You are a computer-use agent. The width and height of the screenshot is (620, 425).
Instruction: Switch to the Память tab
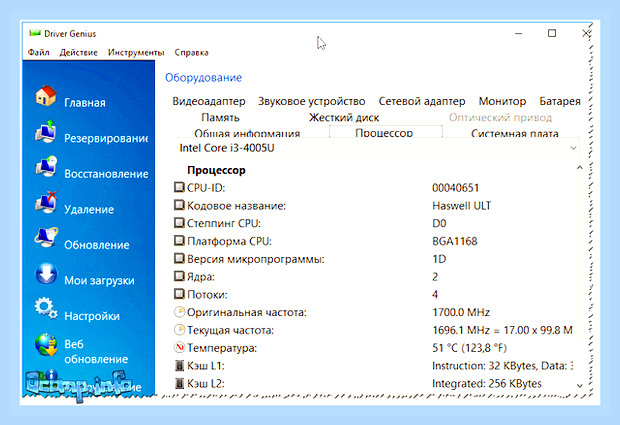pyautogui.click(x=220, y=118)
